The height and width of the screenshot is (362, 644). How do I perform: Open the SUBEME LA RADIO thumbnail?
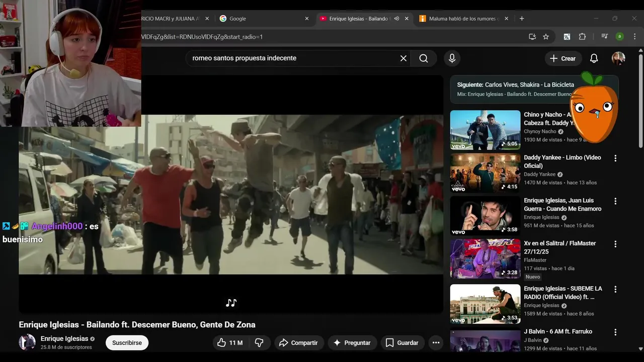485,304
